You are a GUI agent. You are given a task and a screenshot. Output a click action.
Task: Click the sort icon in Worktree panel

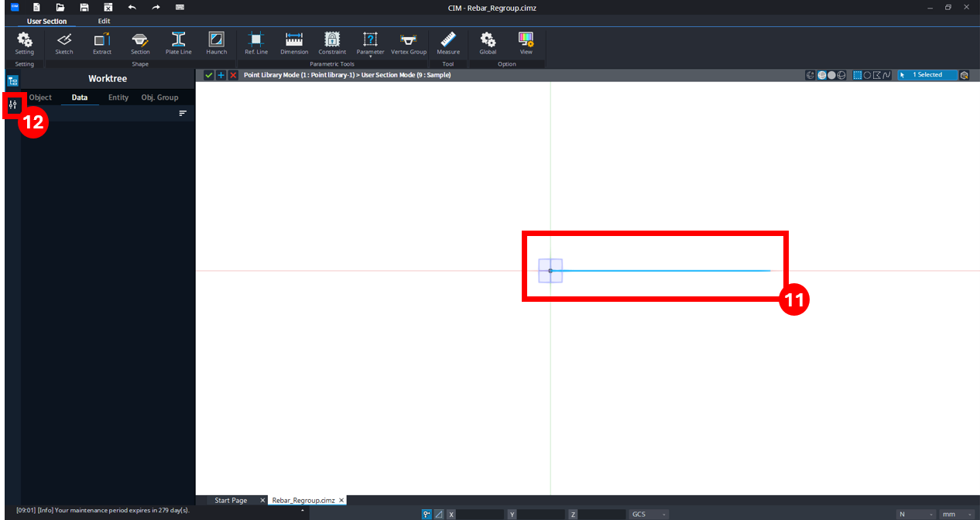[183, 113]
